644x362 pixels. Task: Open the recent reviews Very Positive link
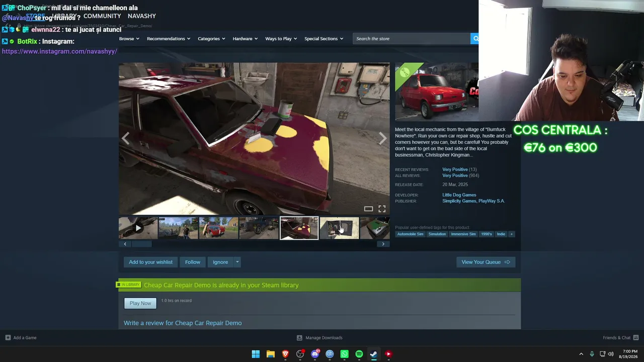[x=455, y=169]
